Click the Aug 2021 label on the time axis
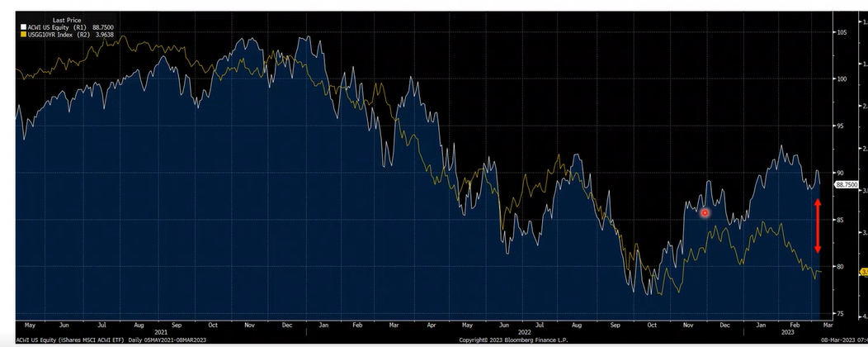This screenshot has height=347, width=868. tap(139, 325)
